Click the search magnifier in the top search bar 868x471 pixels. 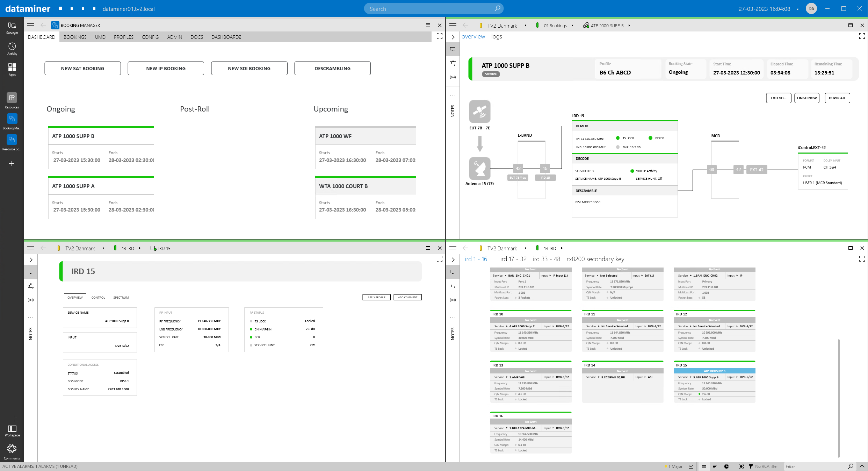(x=497, y=8)
